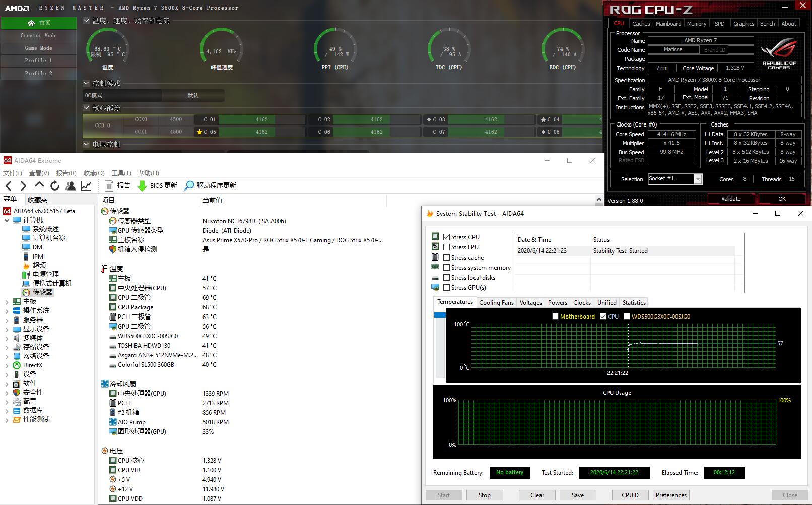Click the Validate button in CPU-Z
The image size is (812, 505).
point(730,199)
